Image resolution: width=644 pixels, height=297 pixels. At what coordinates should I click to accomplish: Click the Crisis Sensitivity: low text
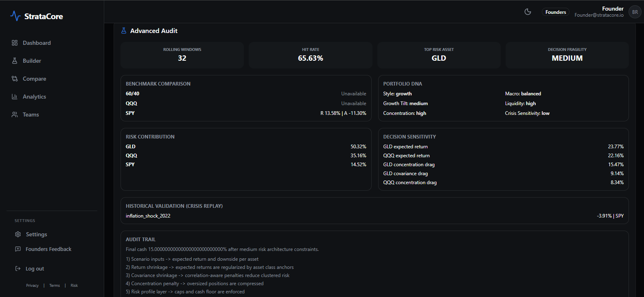click(527, 113)
